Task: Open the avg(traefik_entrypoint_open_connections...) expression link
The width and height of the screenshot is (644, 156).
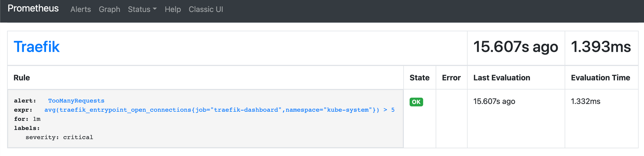Action: 219,110
